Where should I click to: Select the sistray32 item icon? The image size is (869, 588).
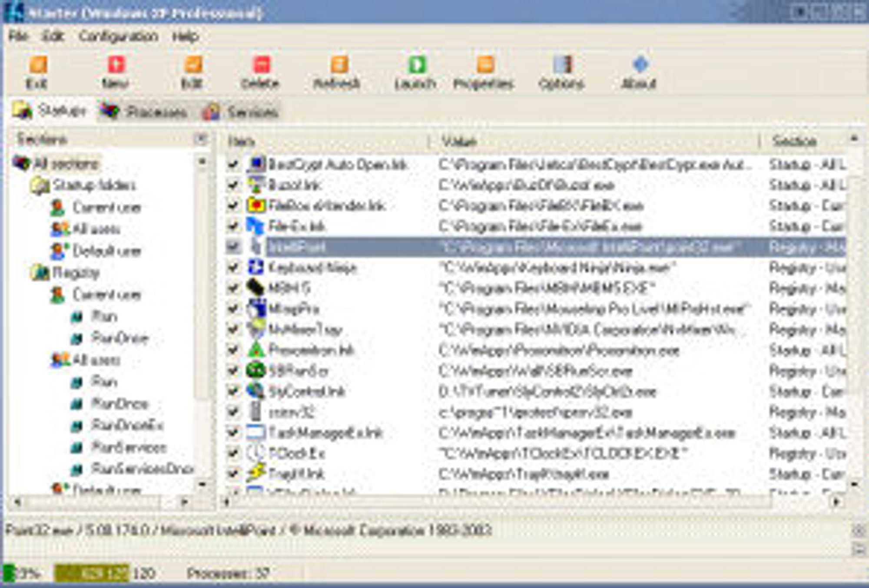tap(256, 412)
